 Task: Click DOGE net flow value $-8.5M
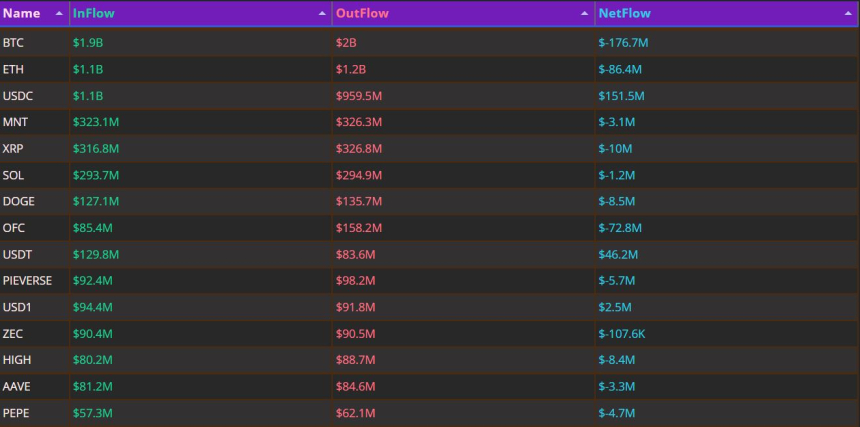(620, 201)
